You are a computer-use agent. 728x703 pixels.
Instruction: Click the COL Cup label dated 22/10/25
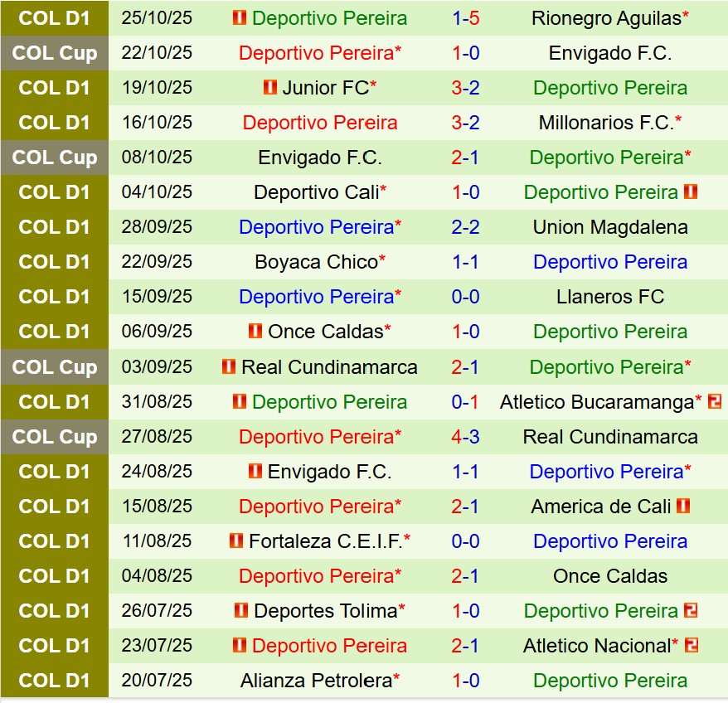[x=55, y=53]
